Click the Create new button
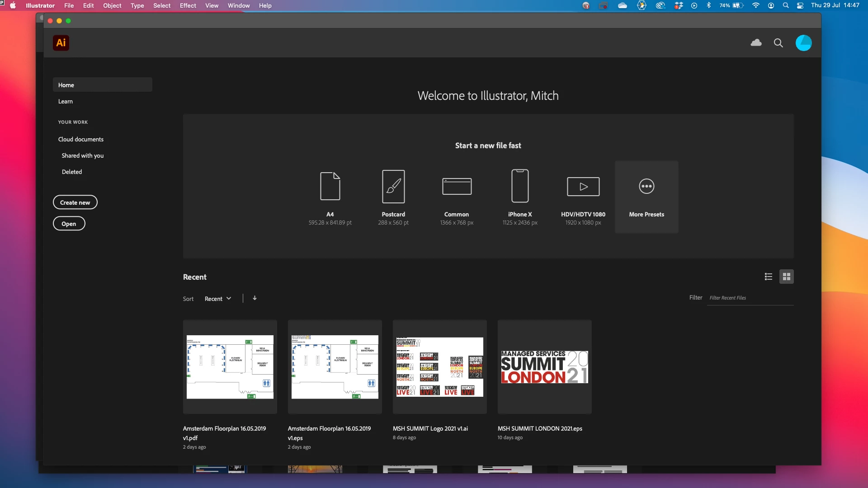868x488 pixels. coord(75,202)
